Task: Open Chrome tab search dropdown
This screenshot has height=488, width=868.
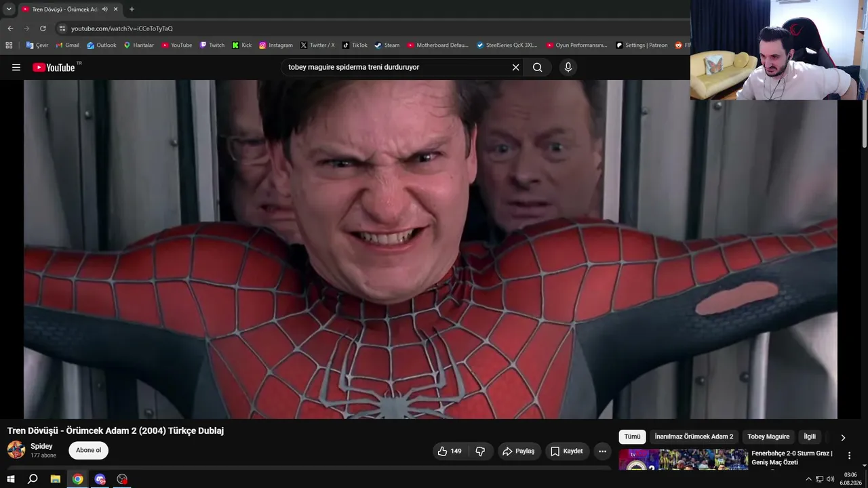Action: click(9, 9)
